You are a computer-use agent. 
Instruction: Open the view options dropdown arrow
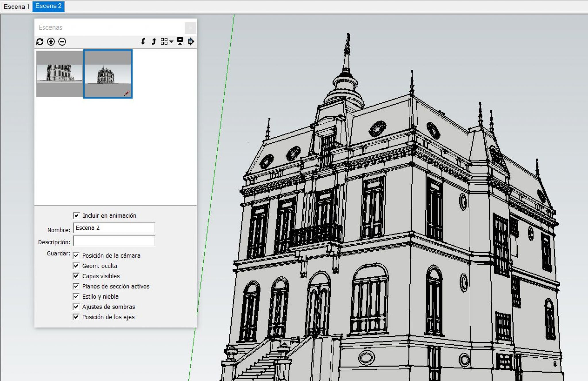coord(171,42)
